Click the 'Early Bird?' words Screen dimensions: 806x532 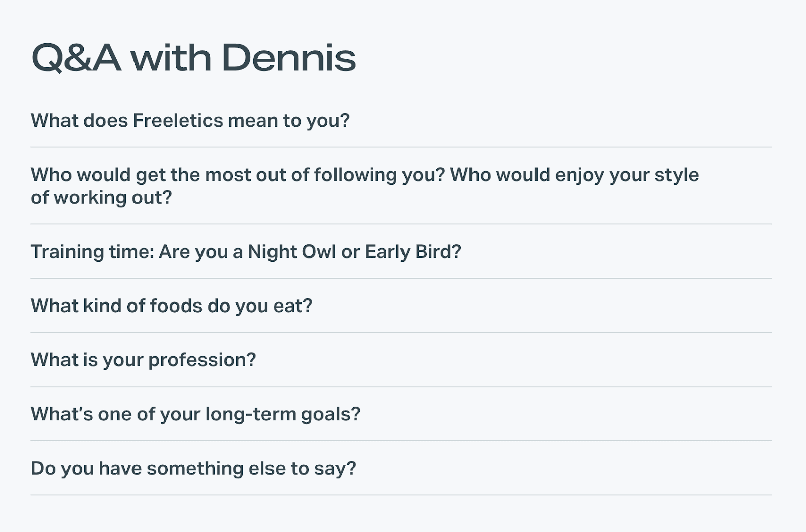pyautogui.click(x=413, y=252)
